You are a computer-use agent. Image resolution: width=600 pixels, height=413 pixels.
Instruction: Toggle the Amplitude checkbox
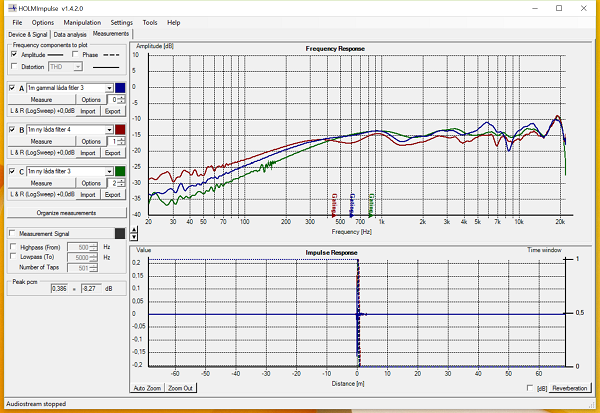pos(14,54)
